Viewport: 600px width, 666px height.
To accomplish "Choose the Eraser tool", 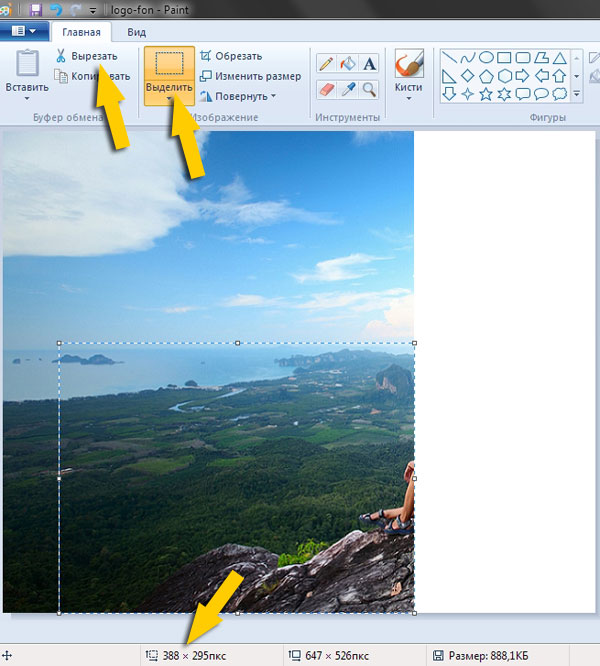I will point(326,89).
